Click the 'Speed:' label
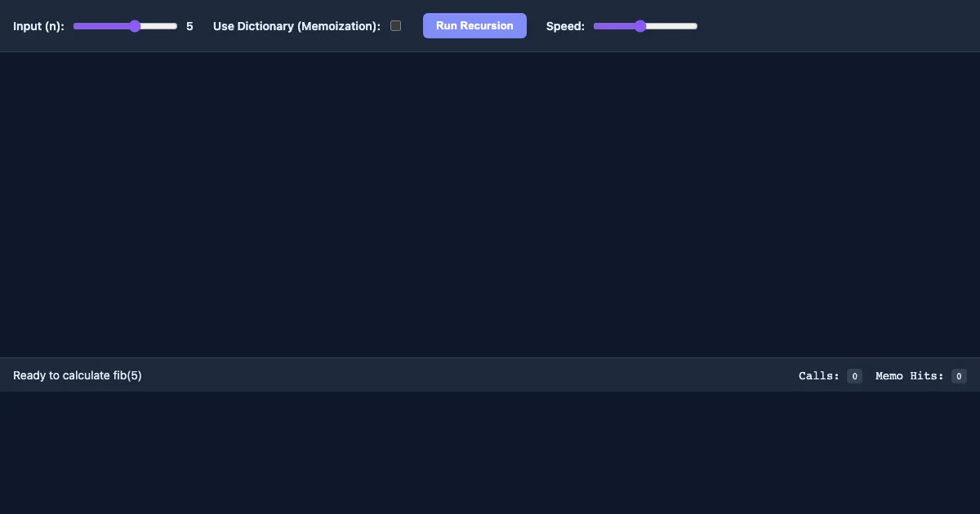 tap(565, 26)
